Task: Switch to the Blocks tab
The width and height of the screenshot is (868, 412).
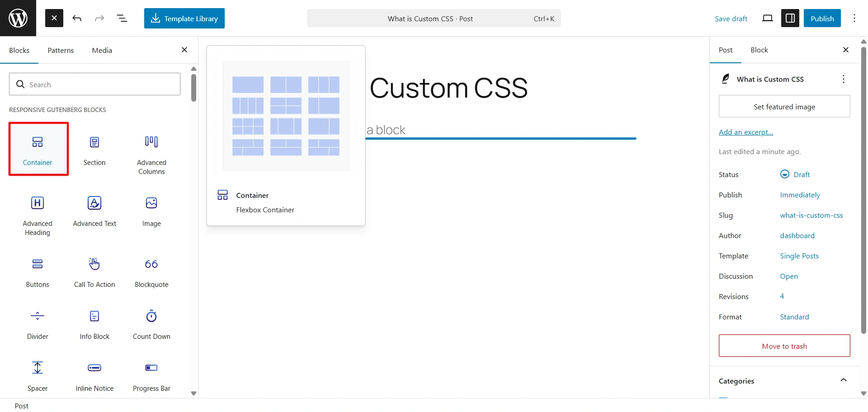Action: [19, 50]
